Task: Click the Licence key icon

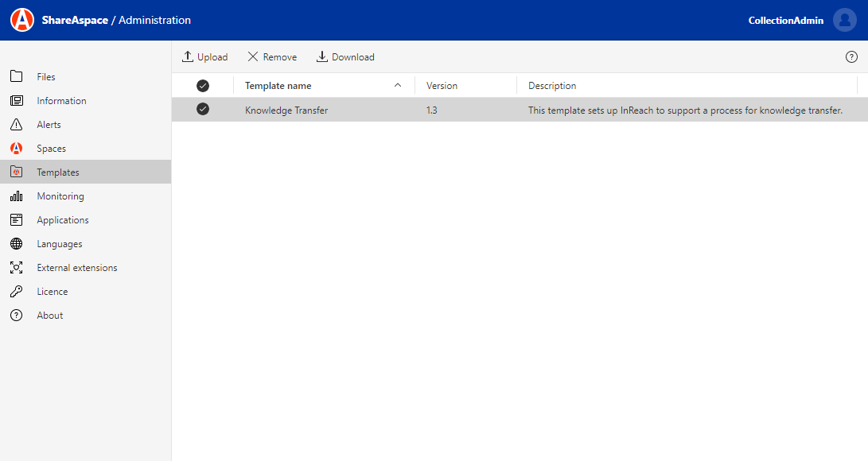Action: (x=16, y=292)
